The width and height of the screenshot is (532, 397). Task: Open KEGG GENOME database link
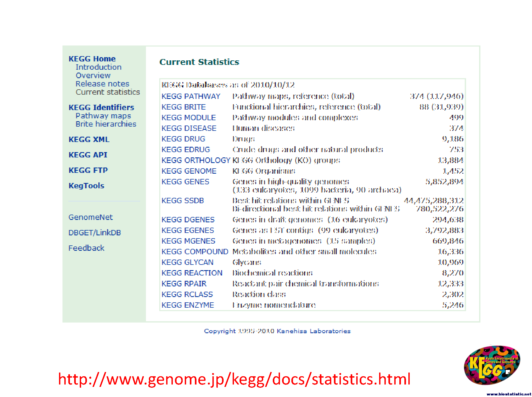tap(189, 171)
